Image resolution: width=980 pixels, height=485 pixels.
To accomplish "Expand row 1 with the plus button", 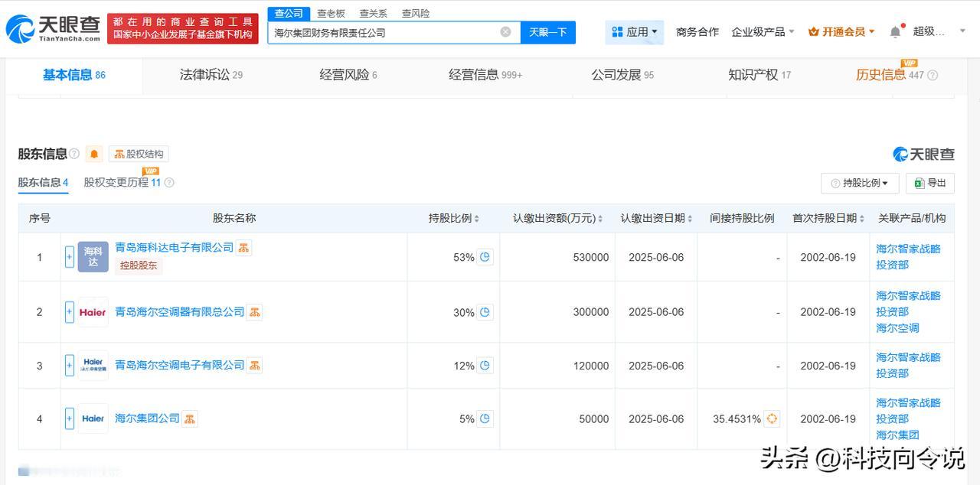I will tap(70, 257).
